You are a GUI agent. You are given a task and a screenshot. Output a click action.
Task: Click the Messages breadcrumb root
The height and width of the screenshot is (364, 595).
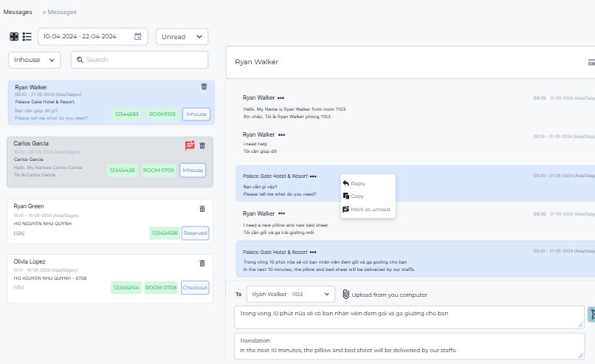pyautogui.click(x=18, y=12)
